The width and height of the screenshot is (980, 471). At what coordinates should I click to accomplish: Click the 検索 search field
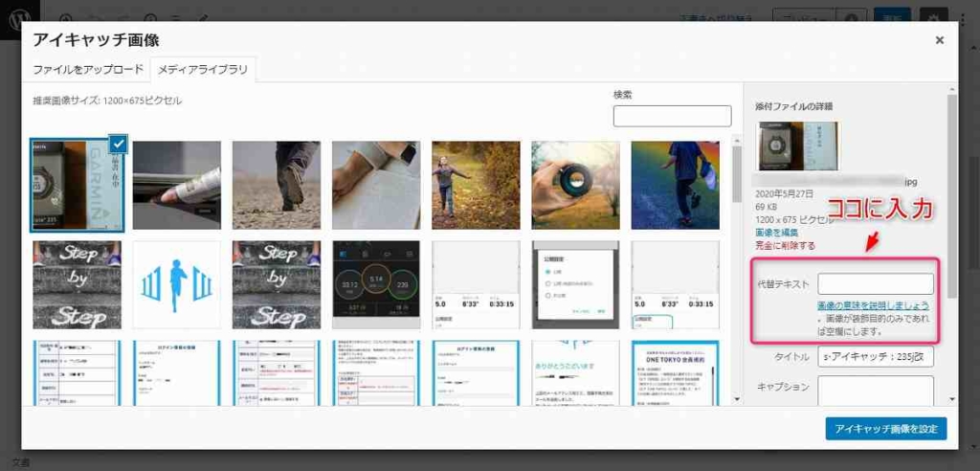[x=672, y=116]
